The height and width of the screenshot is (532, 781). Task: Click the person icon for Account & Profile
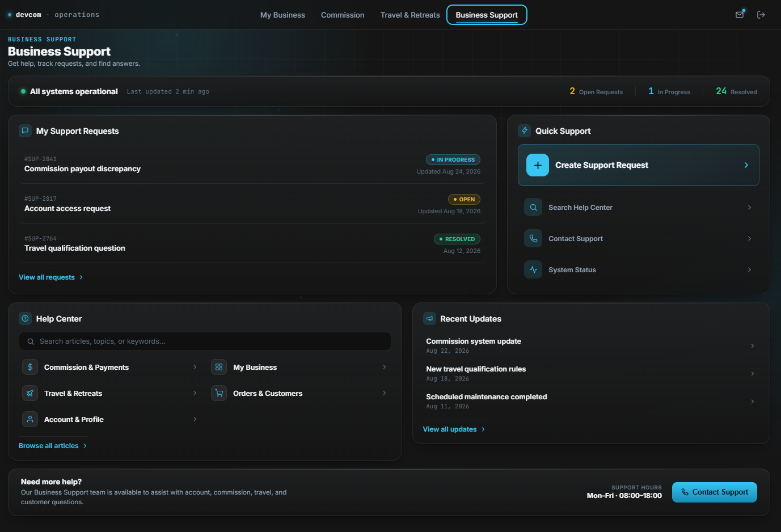click(x=30, y=419)
